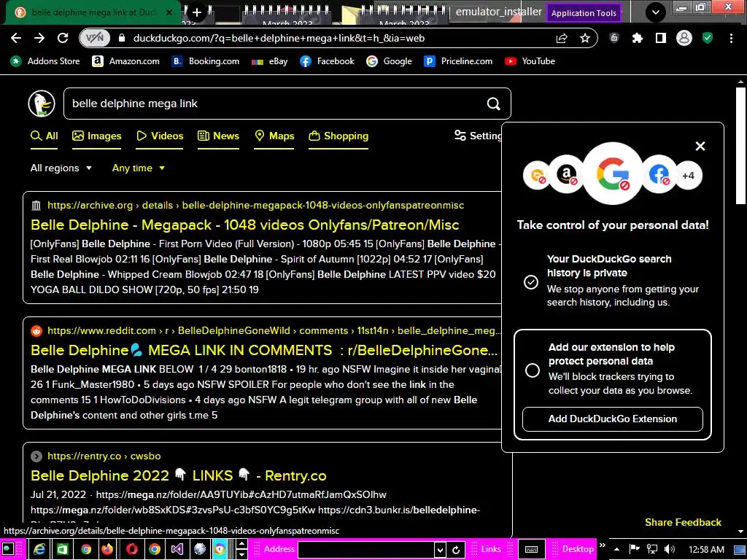Click the page vertical scrollbar
This screenshot has width=747, height=560.
click(741, 145)
